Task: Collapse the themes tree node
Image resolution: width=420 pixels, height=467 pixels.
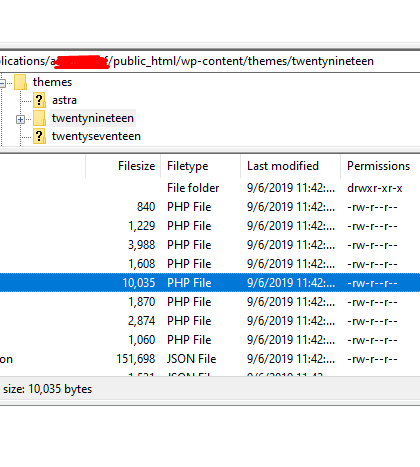Action: 2,83
